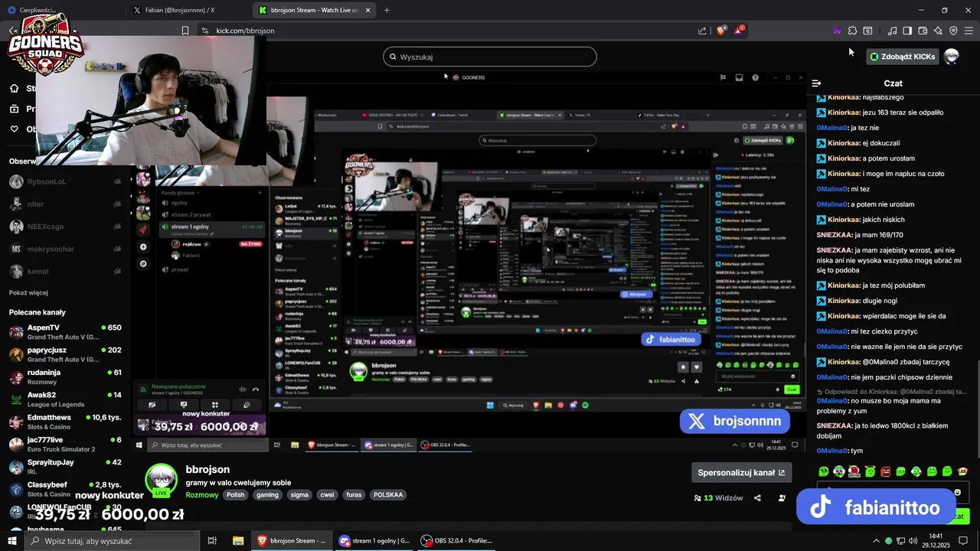Click the share icon next to viewer count
Screen dimensions: 980x551
coord(757,497)
